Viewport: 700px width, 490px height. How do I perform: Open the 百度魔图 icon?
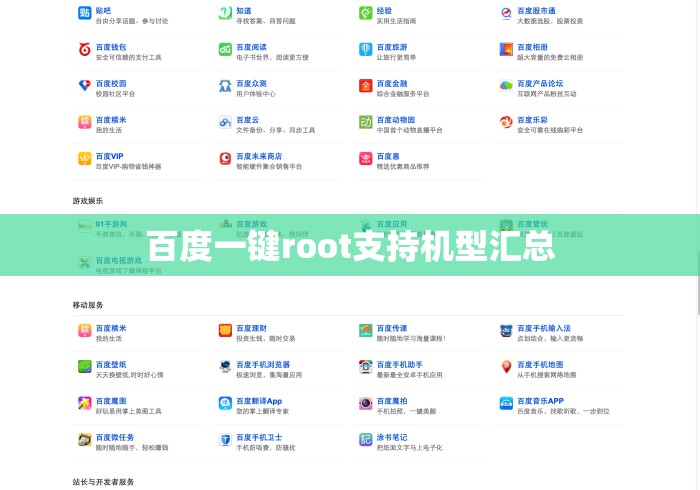point(84,403)
